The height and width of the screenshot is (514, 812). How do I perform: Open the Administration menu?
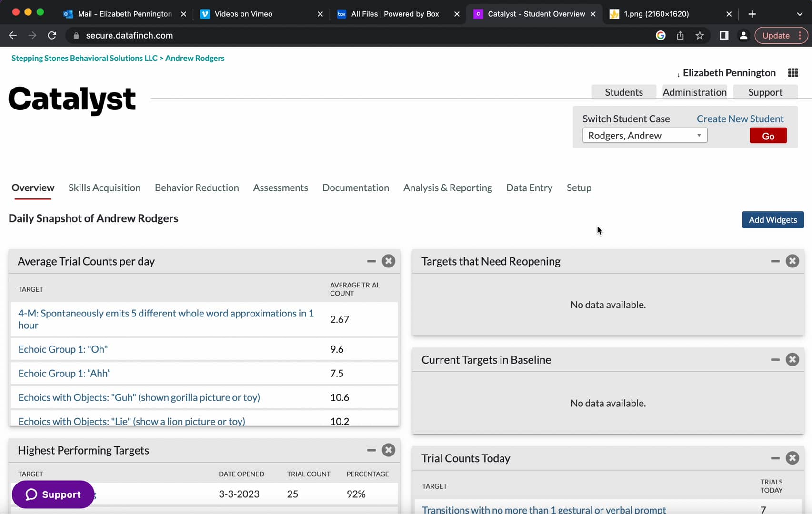point(694,92)
